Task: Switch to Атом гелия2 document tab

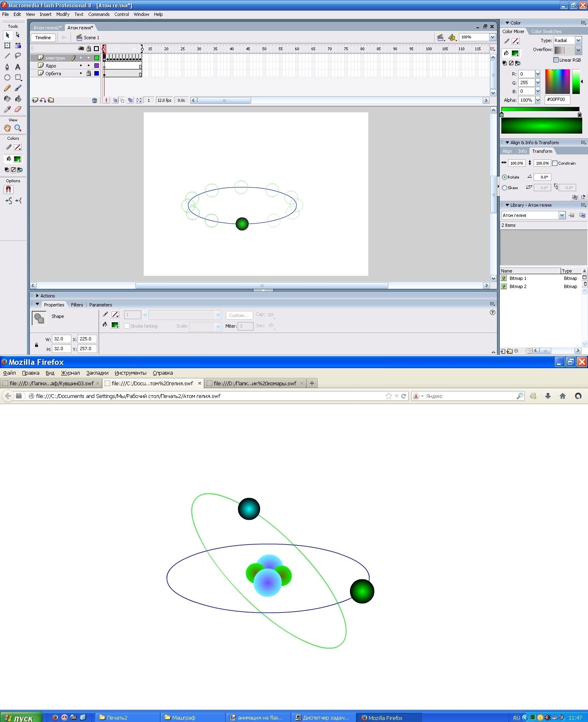Action: 47,28
